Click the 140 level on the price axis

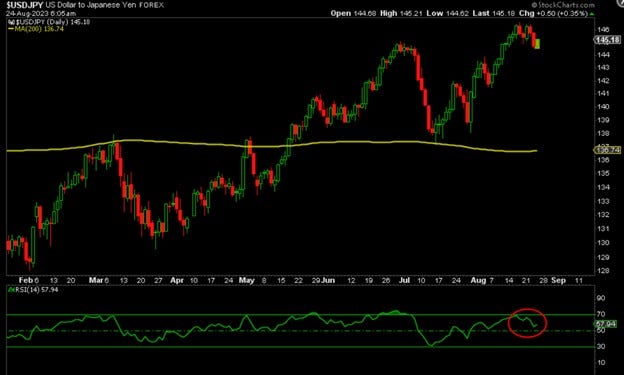[x=603, y=107]
